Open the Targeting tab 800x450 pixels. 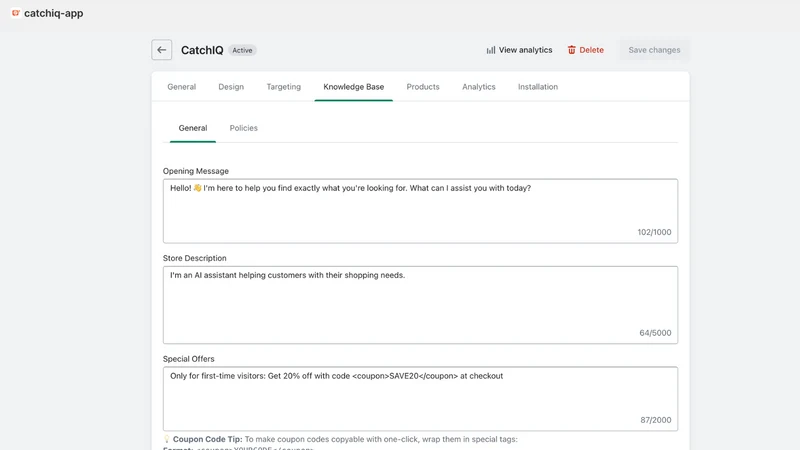(x=284, y=87)
